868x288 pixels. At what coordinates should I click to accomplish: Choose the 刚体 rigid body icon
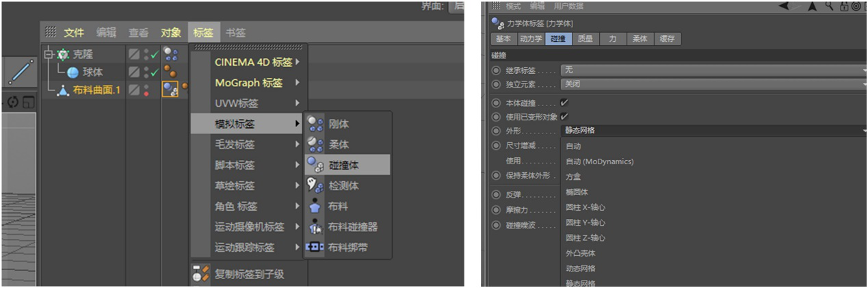pyautogui.click(x=315, y=125)
